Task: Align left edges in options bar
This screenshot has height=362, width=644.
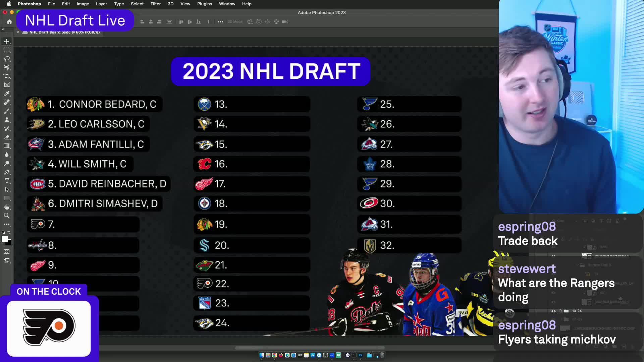Action: [x=142, y=22]
